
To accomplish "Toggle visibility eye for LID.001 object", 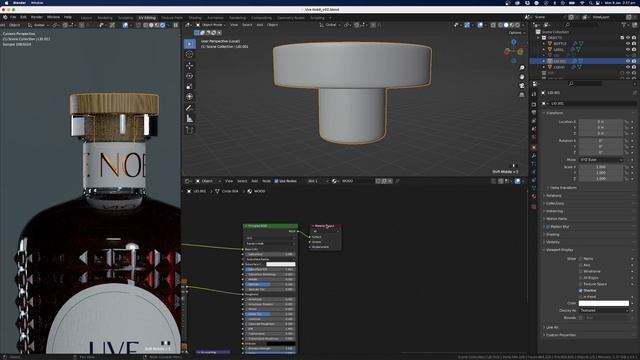I will (x=628, y=61).
